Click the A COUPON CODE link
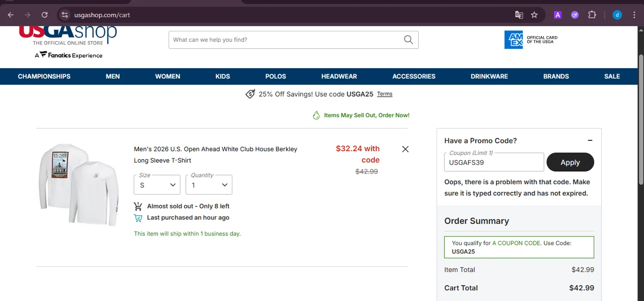 coord(516,243)
